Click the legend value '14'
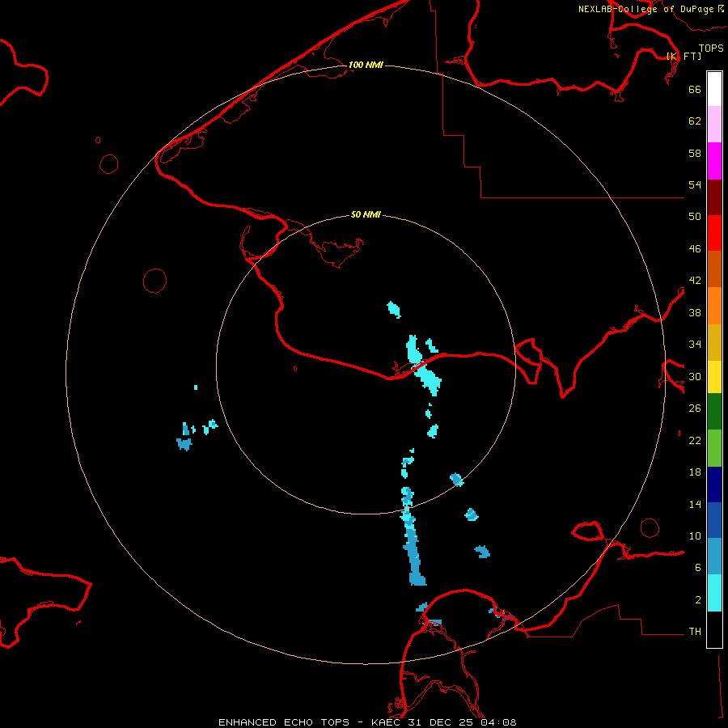This screenshot has height=728, width=728. [695, 504]
